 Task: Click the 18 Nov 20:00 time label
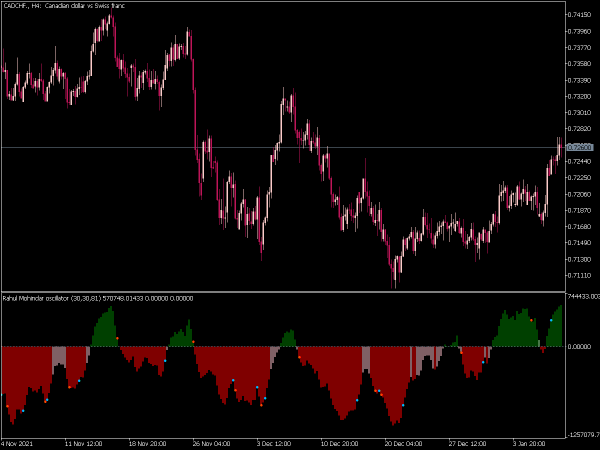coord(148,444)
